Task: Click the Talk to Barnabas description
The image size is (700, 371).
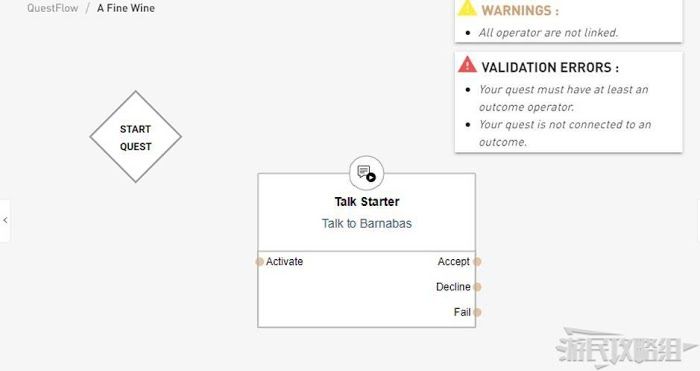Action: [x=367, y=224]
